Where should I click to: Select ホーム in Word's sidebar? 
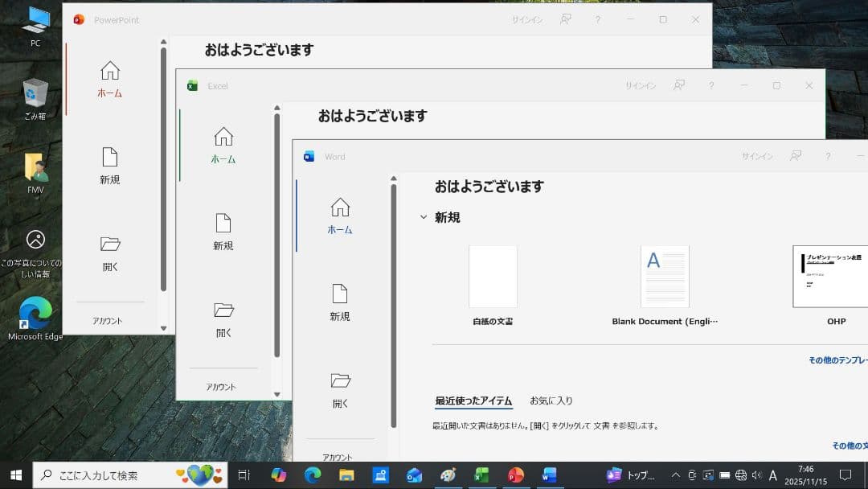point(339,217)
